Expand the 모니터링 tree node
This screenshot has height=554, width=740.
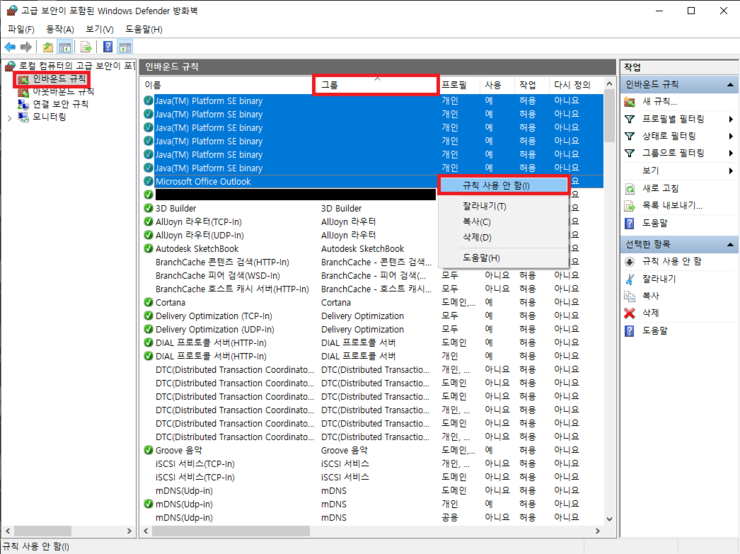point(10,117)
